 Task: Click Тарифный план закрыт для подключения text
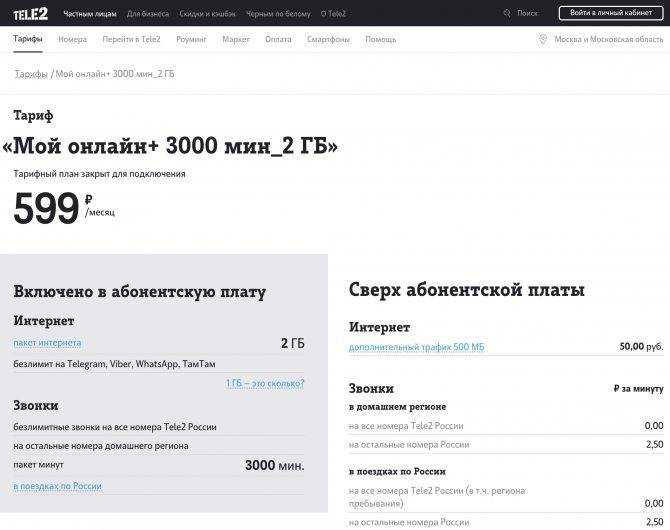(100, 174)
